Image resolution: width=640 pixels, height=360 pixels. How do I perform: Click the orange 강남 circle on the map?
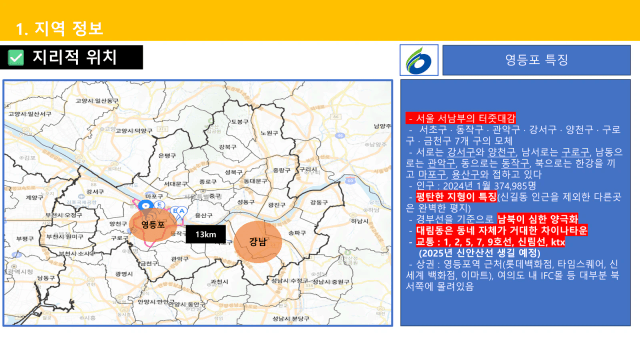[x=258, y=242]
